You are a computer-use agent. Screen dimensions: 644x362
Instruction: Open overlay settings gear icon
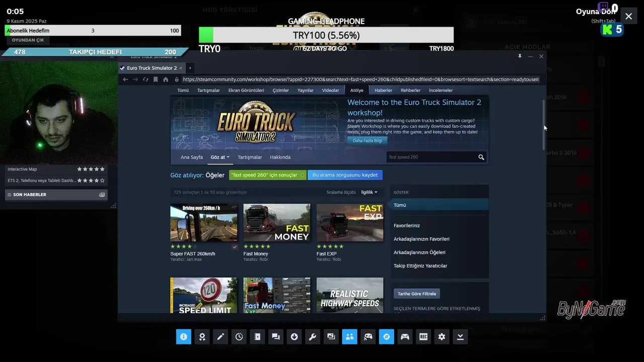click(442, 337)
